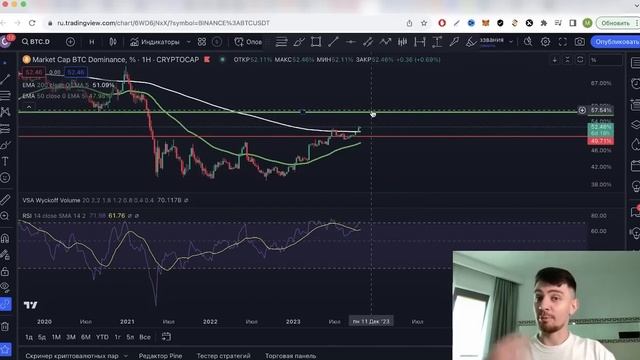Open chart settings gear icon
Screen dimensions: 640x360
545,42
